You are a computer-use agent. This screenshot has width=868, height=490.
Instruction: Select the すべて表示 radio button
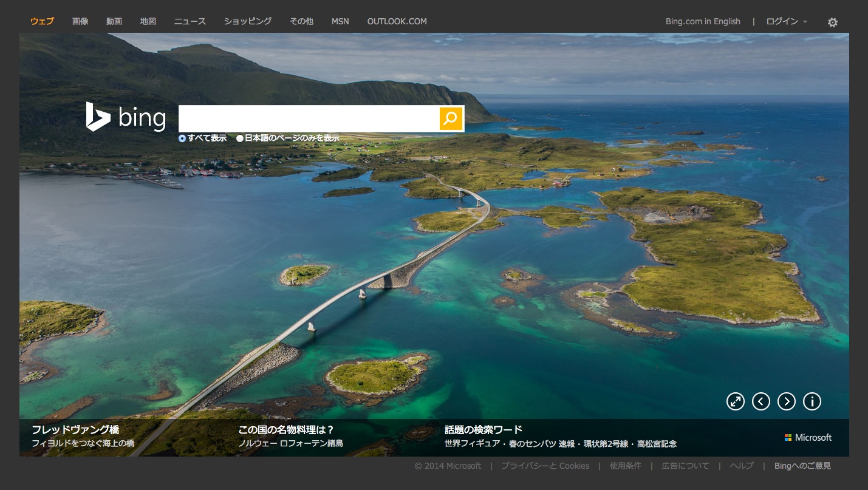coord(182,138)
